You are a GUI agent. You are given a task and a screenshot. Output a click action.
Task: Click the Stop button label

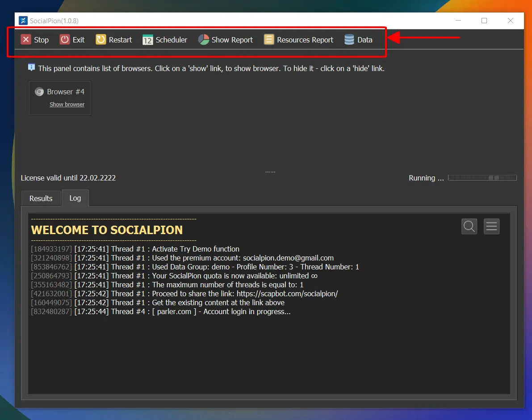(42, 40)
